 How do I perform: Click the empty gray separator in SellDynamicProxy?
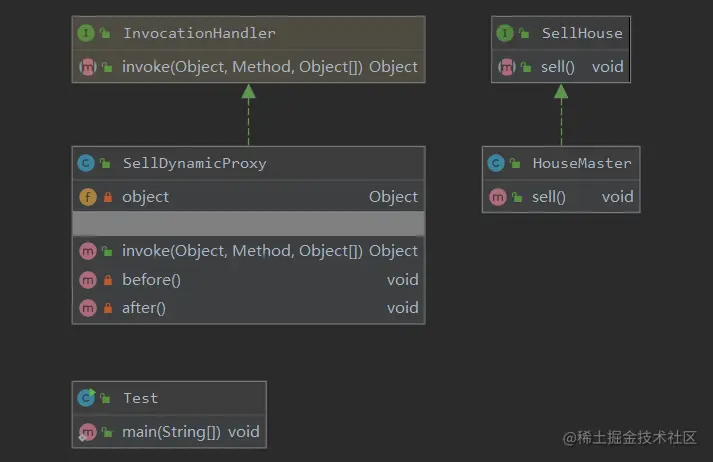(x=248, y=223)
